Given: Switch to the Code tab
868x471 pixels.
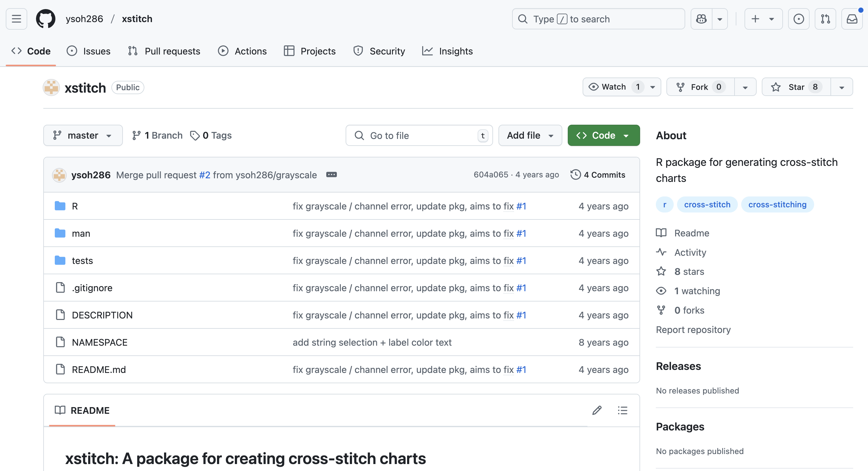Looking at the screenshot, I should coord(31,51).
